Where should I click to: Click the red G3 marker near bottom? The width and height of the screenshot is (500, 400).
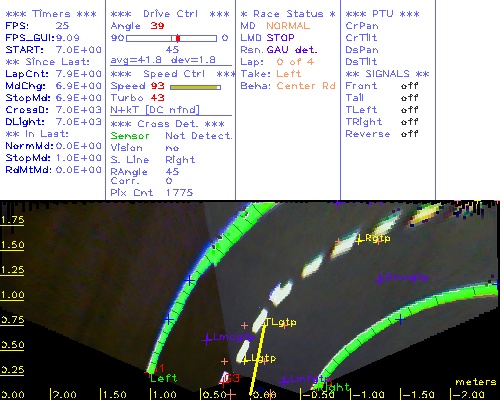tap(231, 378)
